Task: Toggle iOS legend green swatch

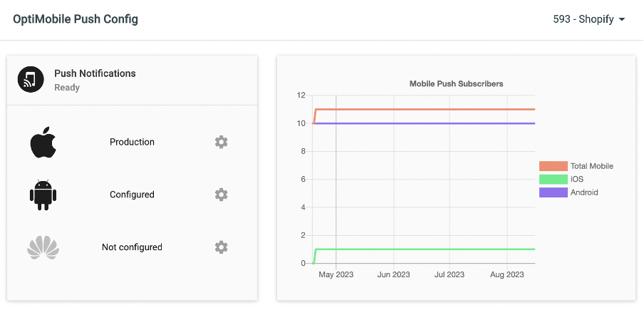Action: point(554,179)
